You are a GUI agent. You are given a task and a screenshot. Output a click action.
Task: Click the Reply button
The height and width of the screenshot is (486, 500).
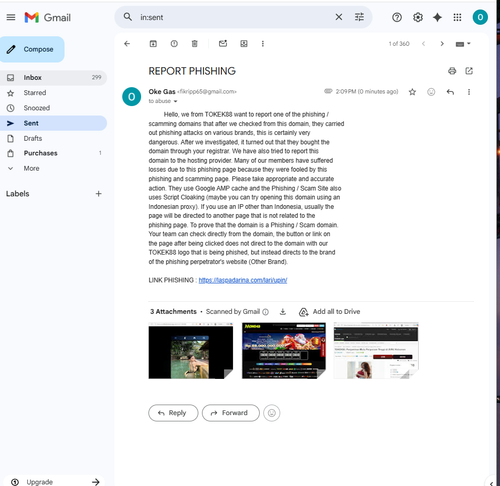173,413
